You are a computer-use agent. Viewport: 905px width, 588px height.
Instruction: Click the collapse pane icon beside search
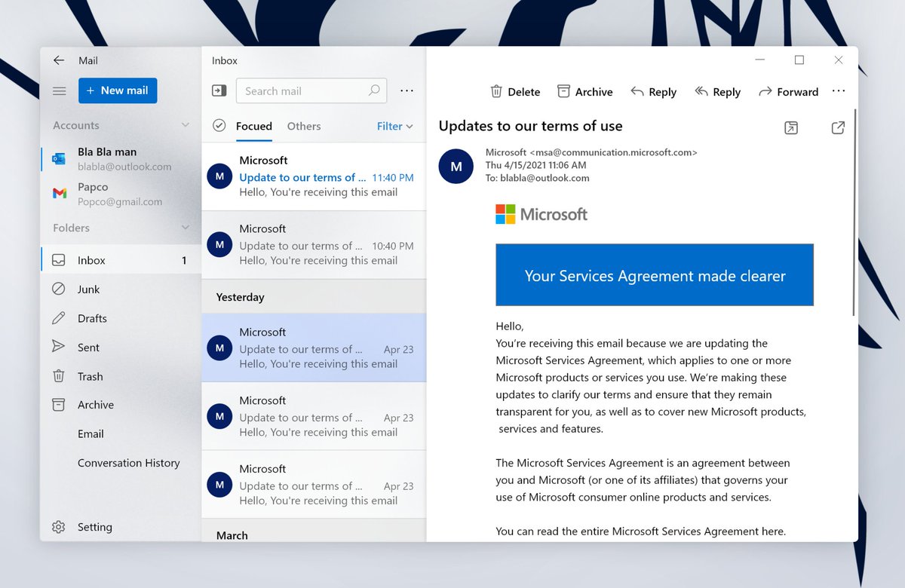219,90
